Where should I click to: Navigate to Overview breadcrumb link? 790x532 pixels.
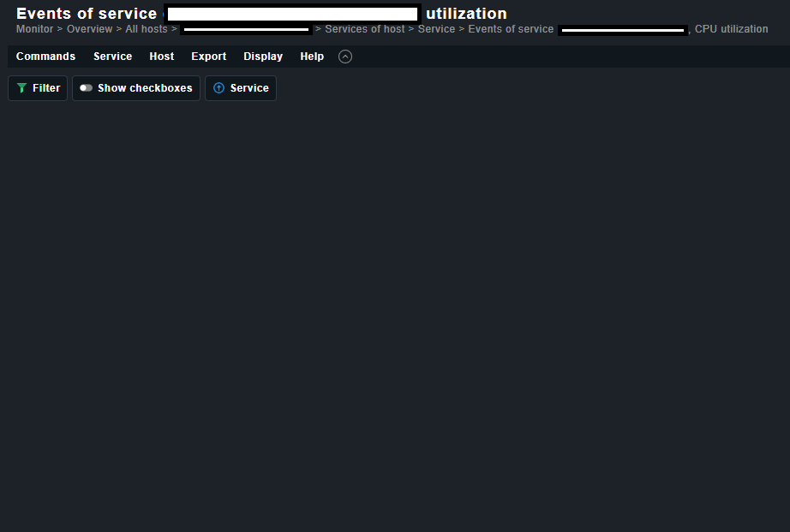coord(89,29)
